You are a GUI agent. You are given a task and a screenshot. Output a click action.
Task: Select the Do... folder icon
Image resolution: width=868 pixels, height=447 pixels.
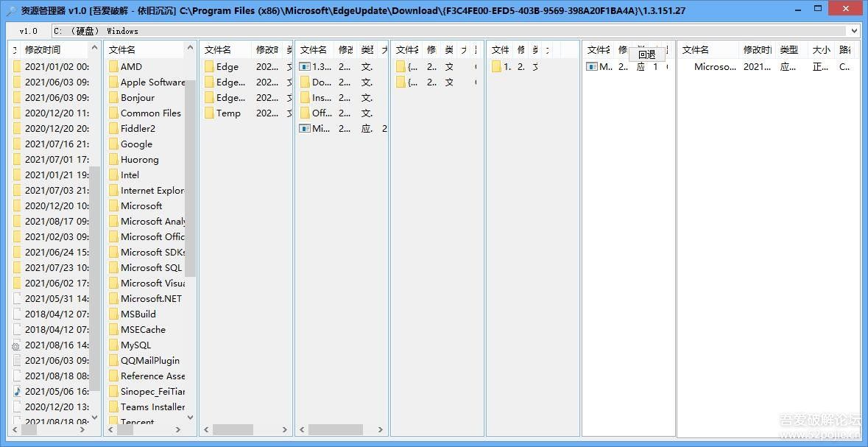point(305,82)
